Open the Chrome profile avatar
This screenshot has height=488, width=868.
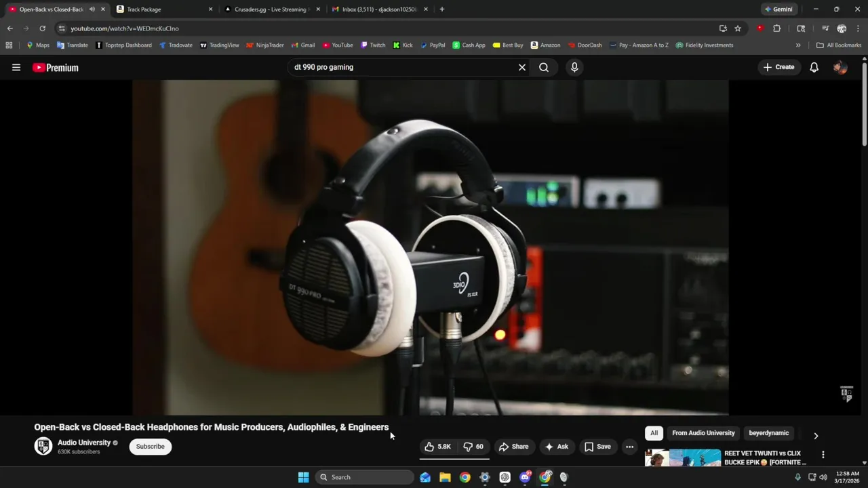[842, 28]
